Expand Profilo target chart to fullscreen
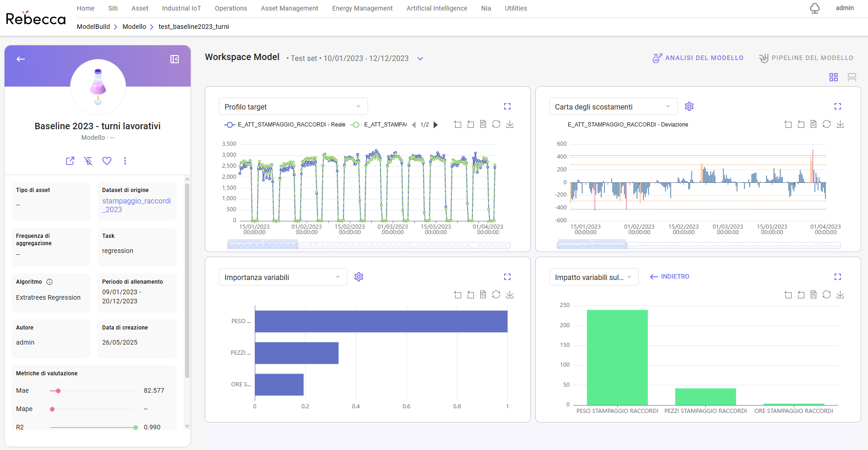 click(507, 106)
